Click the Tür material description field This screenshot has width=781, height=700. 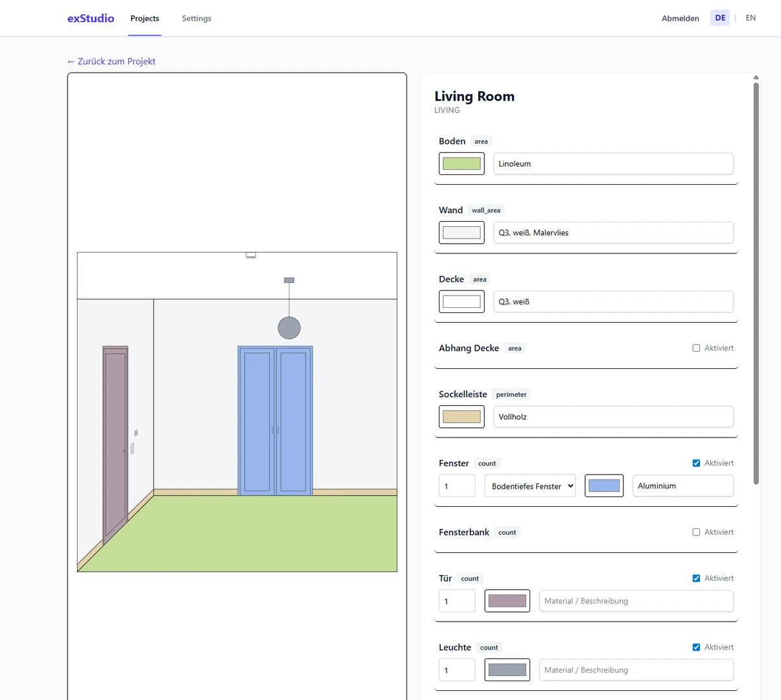636,601
